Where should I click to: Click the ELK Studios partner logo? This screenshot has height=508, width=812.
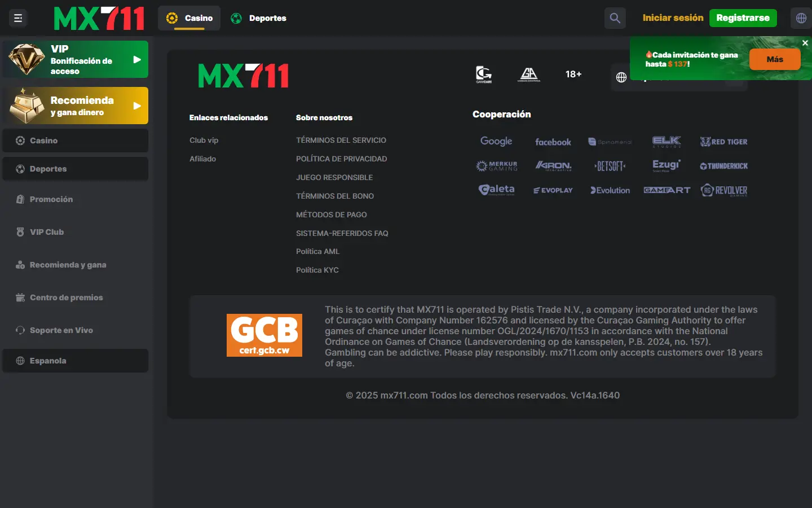(x=667, y=142)
